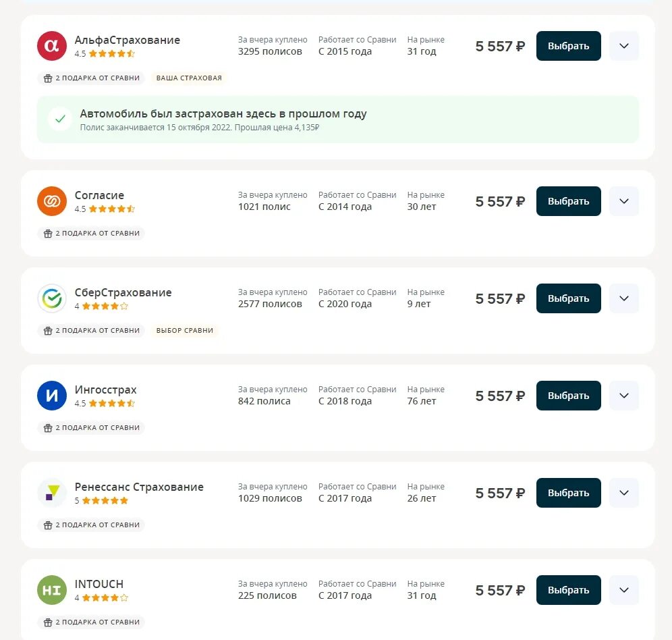Expand Согласие offer details chevron
The width and height of the screenshot is (672, 640).
pyautogui.click(x=624, y=201)
